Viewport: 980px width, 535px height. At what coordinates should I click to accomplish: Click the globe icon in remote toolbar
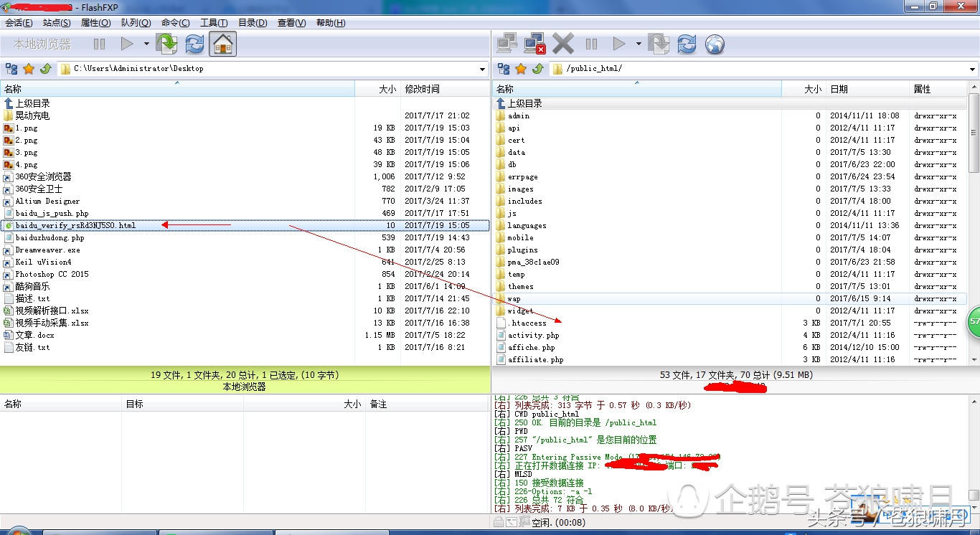715,44
